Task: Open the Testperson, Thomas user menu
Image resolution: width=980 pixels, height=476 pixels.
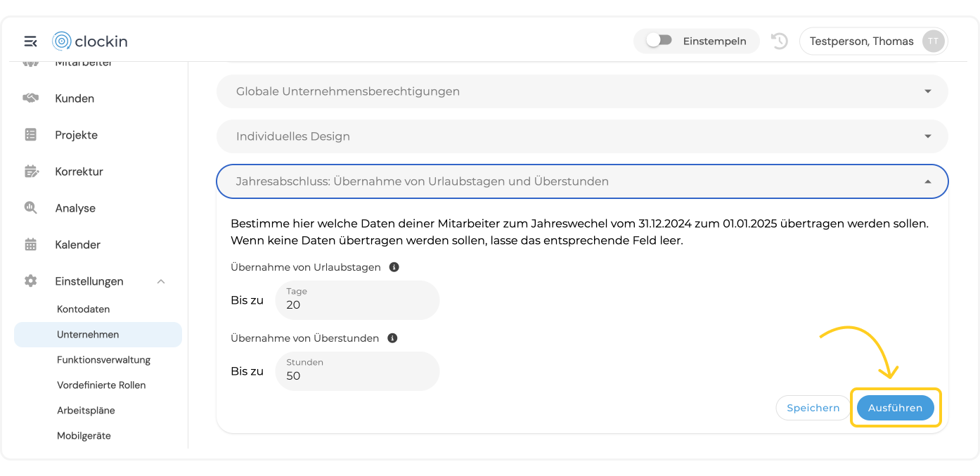Action: coord(873,41)
